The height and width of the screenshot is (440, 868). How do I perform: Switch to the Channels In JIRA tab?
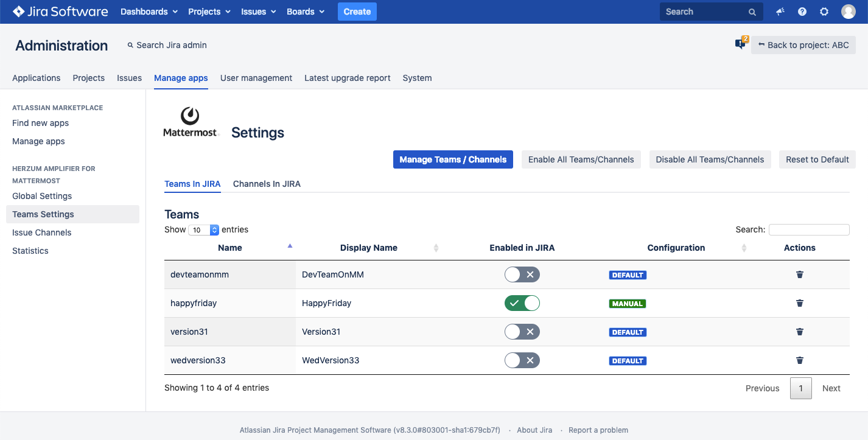[267, 184]
